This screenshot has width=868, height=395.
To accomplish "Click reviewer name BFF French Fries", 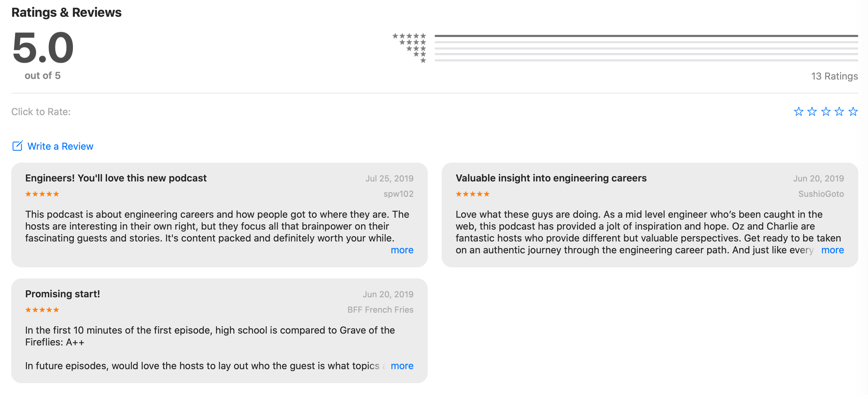I will pos(380,310).
